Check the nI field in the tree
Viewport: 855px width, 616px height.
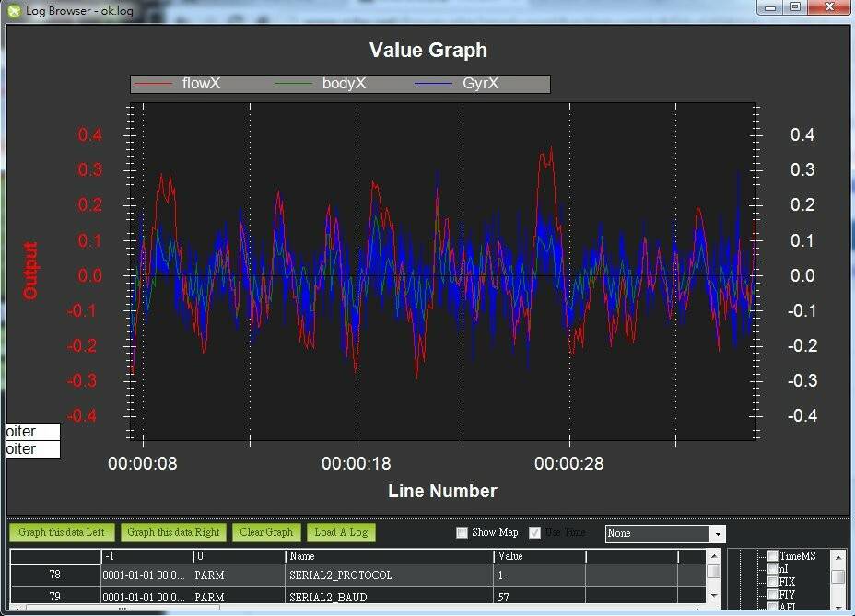(772, 568)
